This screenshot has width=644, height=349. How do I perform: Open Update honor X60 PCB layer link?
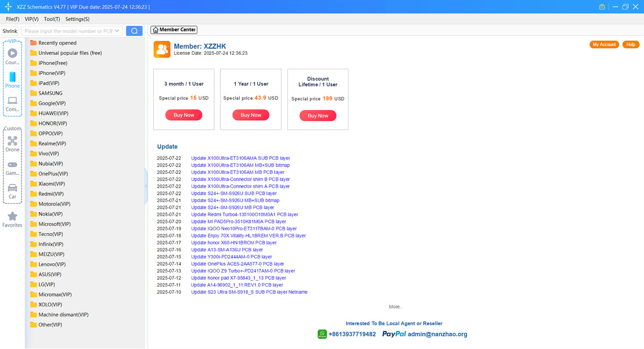point(234,243)
